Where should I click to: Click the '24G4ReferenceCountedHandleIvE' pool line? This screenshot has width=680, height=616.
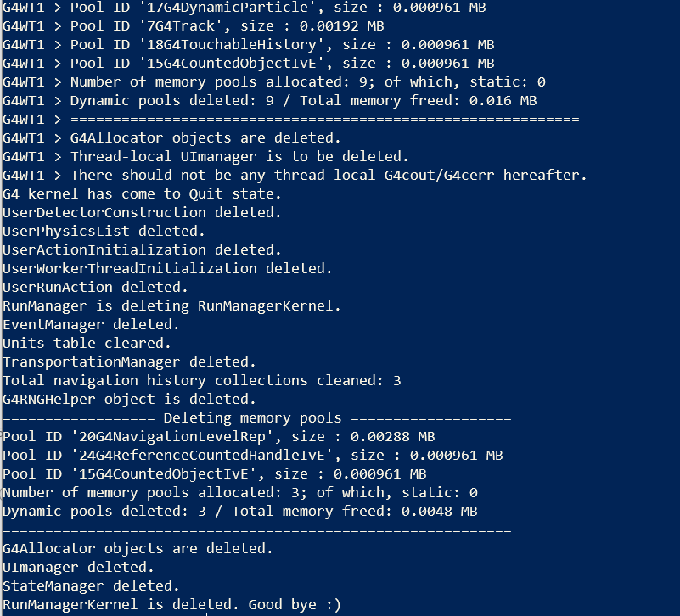252,456
